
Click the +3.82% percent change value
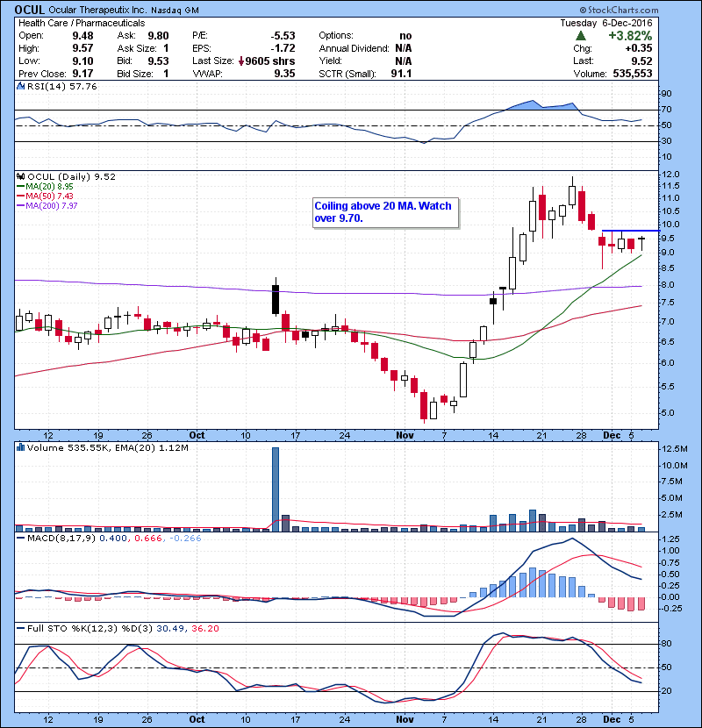[630, 36]
